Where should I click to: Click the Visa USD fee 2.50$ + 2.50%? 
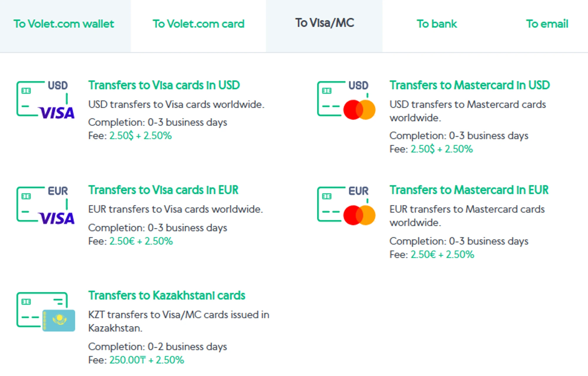point(141,136)
